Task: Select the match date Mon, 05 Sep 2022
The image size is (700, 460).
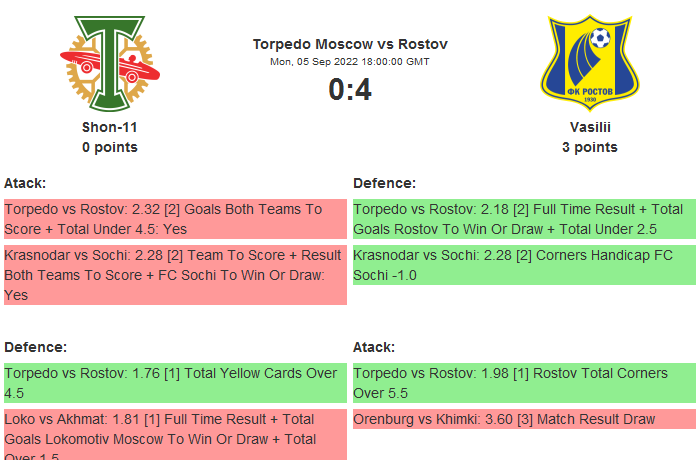Action: coord(350,62)
